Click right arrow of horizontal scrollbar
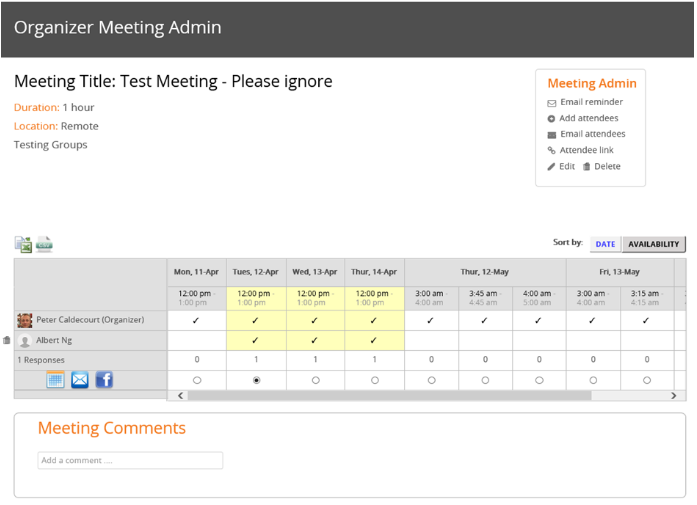The width and height of the screenshot is (697, 505). point(674,396)
